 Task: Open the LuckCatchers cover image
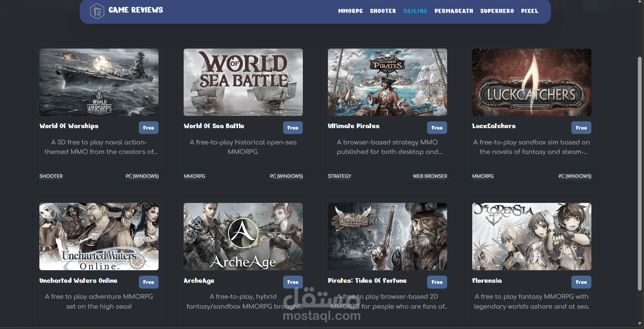click(x=532, y=82)
